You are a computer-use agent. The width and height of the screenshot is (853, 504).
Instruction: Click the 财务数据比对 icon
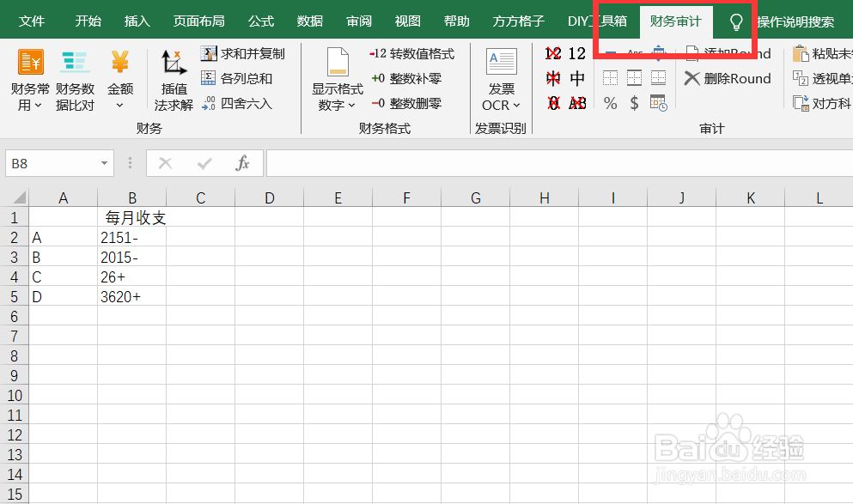[x=75, y=80]
